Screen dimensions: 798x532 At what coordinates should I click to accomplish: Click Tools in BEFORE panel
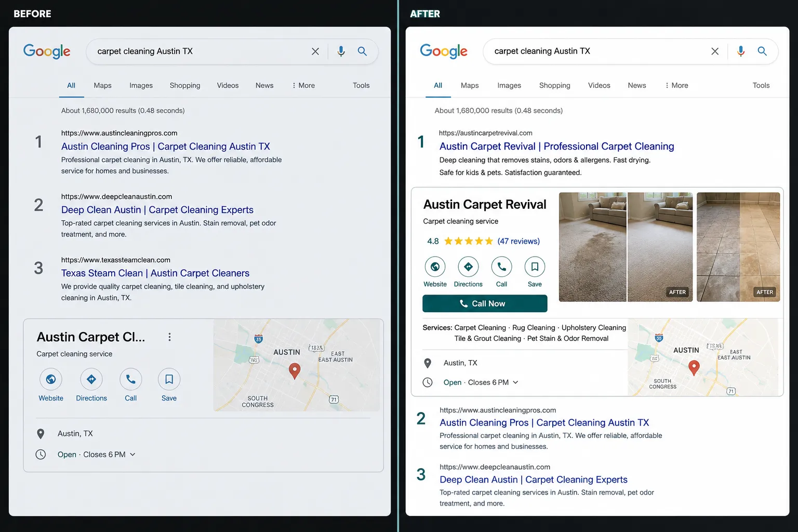coord(361,85)
